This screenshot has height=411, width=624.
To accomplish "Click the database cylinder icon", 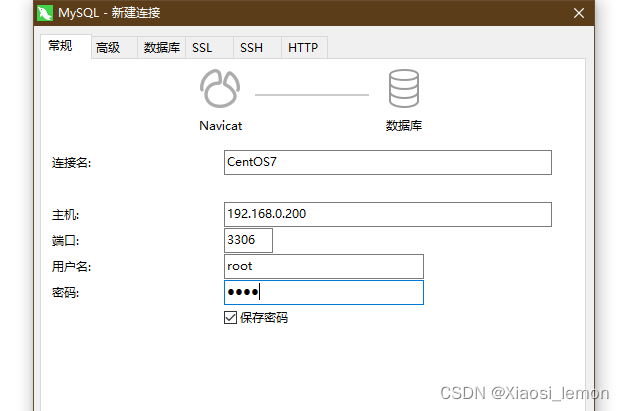I will (404, 88).
